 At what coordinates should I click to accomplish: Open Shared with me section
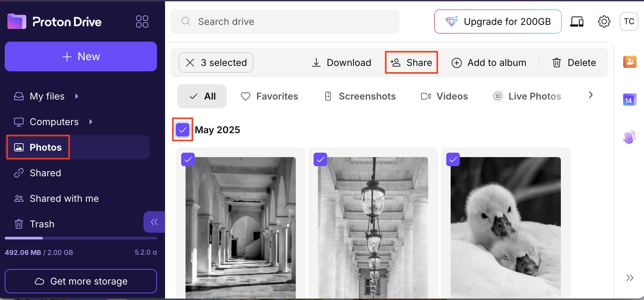[x=64, y=198]
